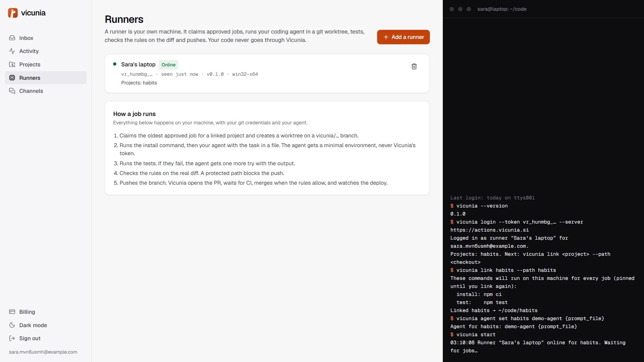The image size is (644, 362).
Task: Go to the Activity page
Action: (46, 51)
